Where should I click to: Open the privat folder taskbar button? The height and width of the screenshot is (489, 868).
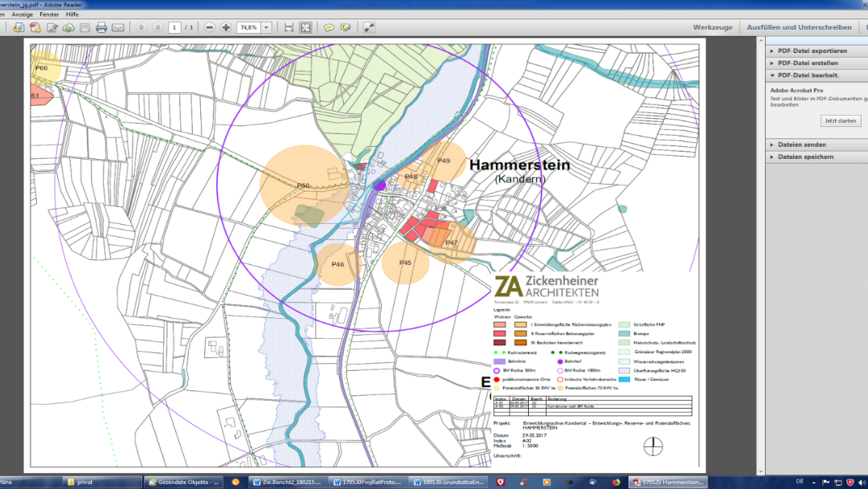pos(102,483)
